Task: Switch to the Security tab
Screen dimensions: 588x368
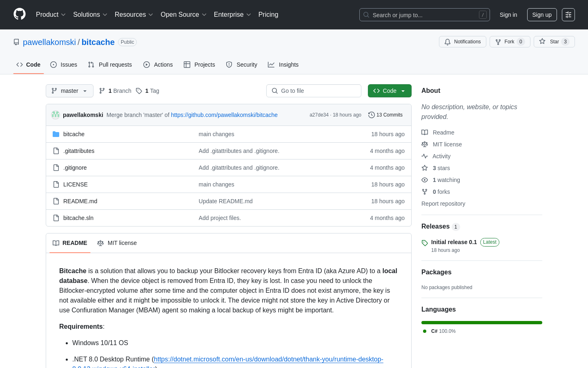Action: coord(242,65)
